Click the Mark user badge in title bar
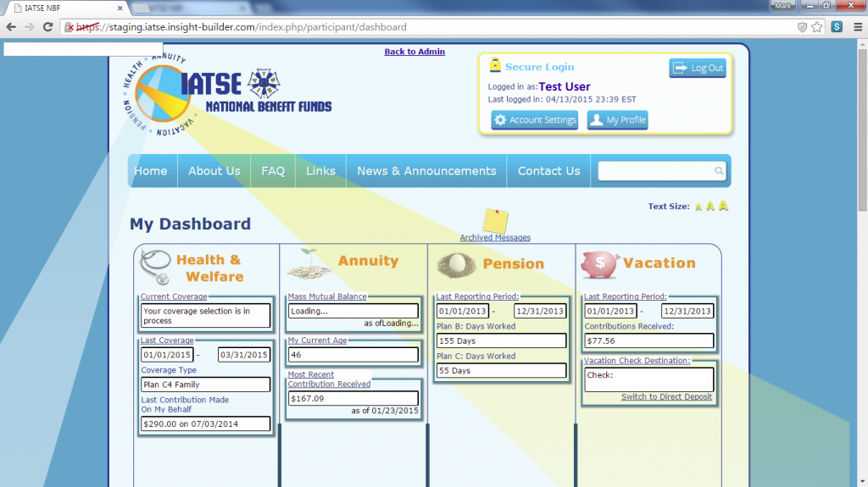 (x=782, y=6)
